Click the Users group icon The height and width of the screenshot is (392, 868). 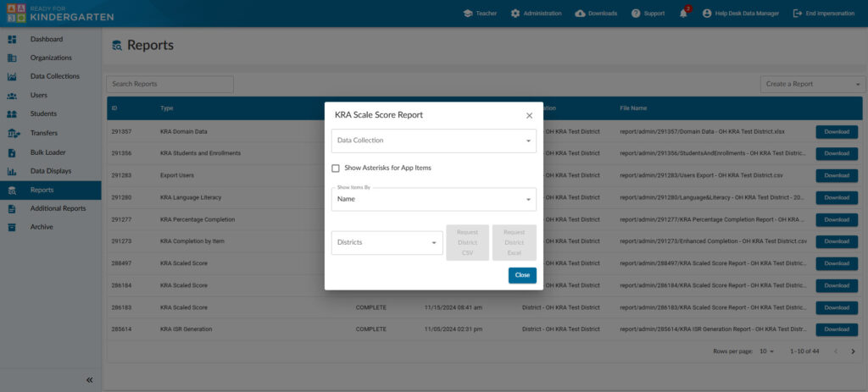pos(12,96)
